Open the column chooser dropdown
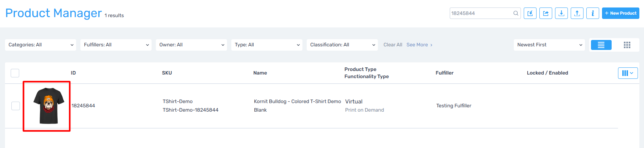644x148 pixels. pyautogui.click(x=628, y=73)
